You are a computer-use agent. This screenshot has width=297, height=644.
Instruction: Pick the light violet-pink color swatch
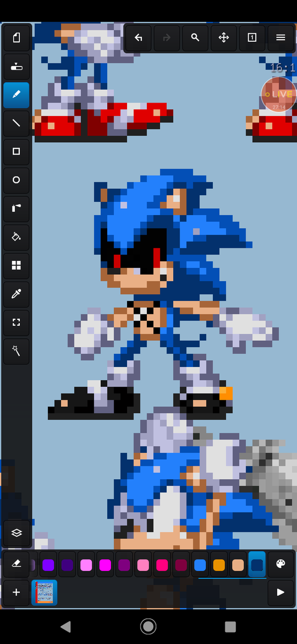(86, 565)
